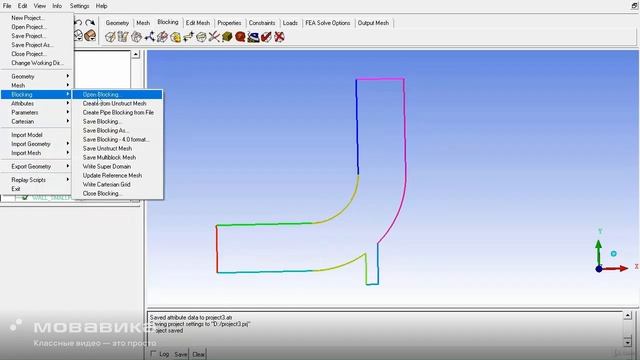
Task: Click the red X Delete Block icon
Action: [279, 37]
